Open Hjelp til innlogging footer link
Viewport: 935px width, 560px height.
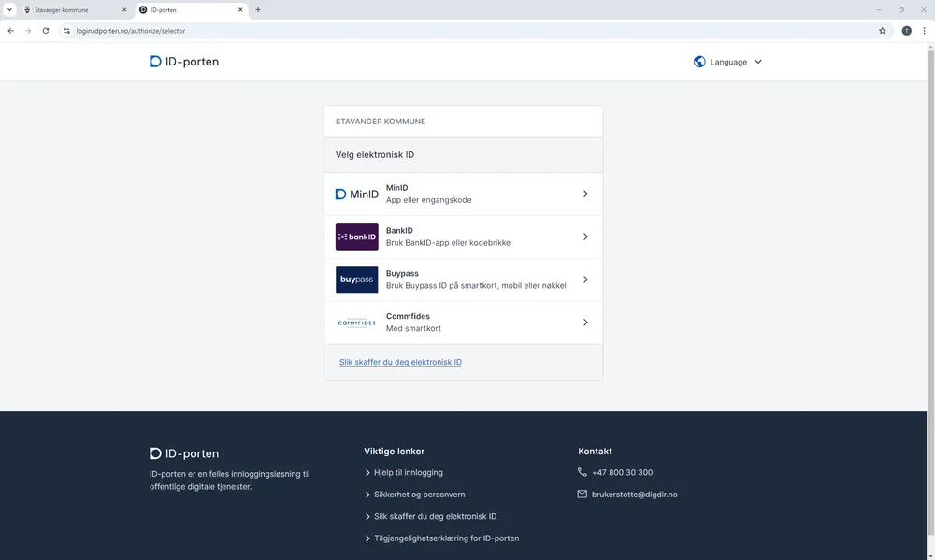point(409,473)
